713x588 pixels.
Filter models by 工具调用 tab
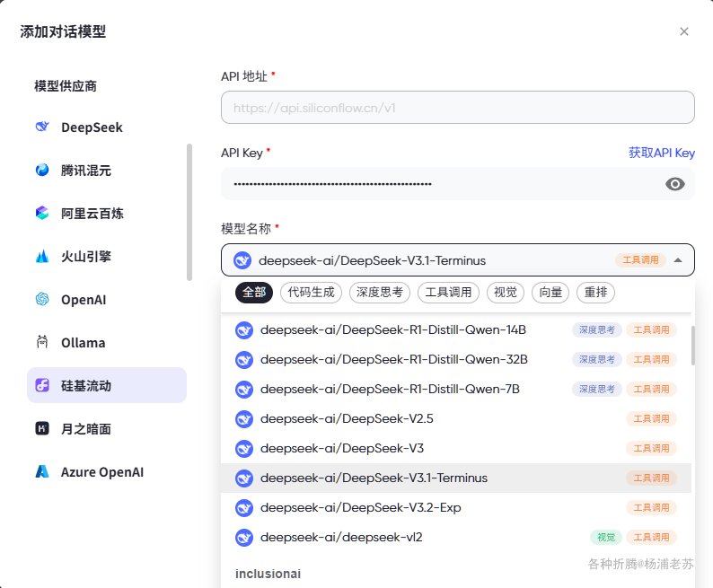[x=448, y=292]
